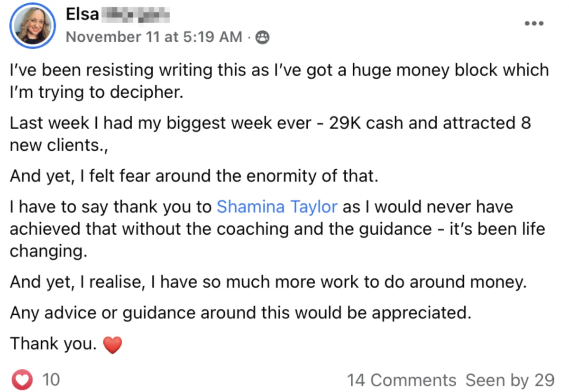Open the Shamina Taylor profile link
The image size is (569, 392).
[x=277, y=207]
